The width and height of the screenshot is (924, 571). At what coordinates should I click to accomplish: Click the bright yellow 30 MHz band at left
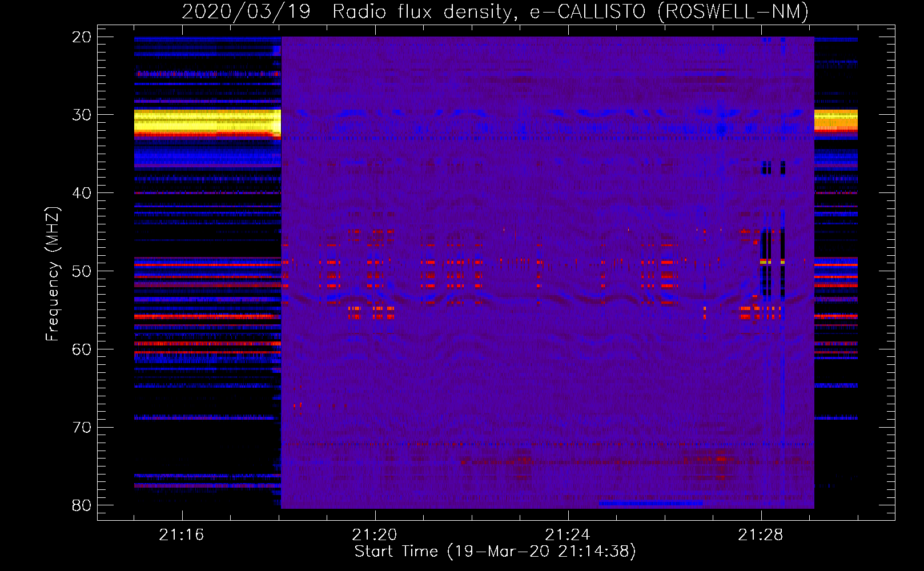click(208, 121)
